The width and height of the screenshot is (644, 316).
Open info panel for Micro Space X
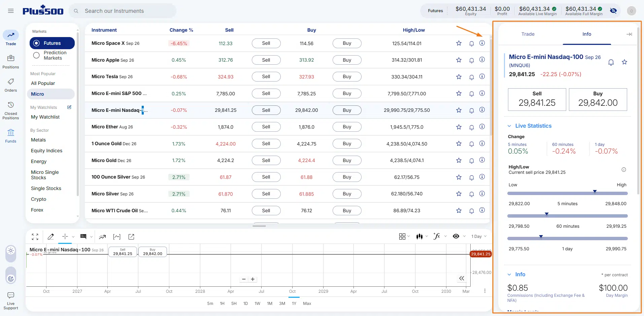click(x=482, y=43)
